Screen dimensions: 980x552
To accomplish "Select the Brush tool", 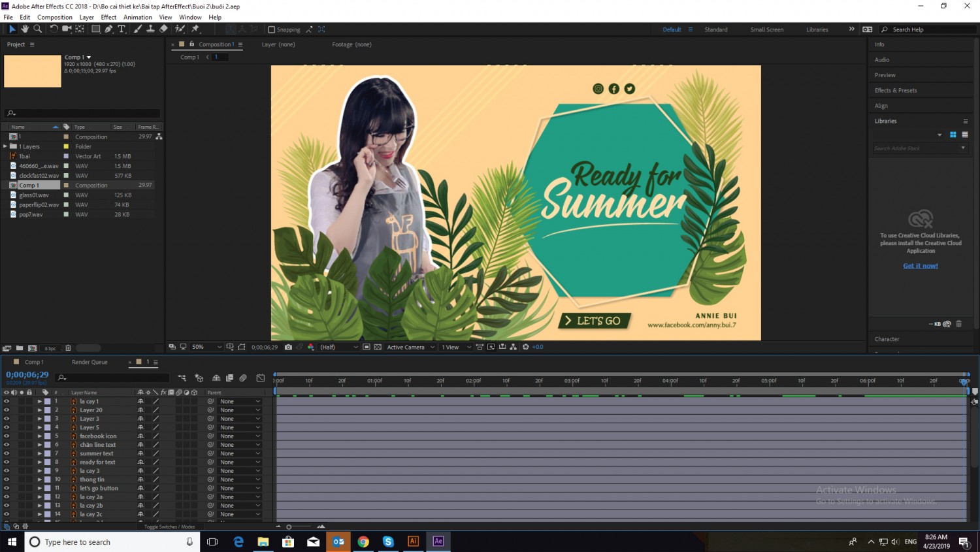I will click(x=138, y=29).
